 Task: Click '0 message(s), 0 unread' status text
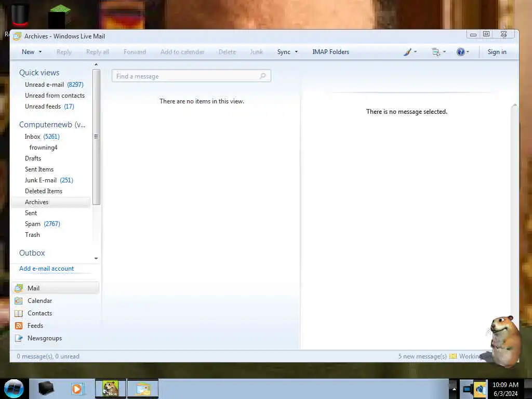click(x=48, y=356)
